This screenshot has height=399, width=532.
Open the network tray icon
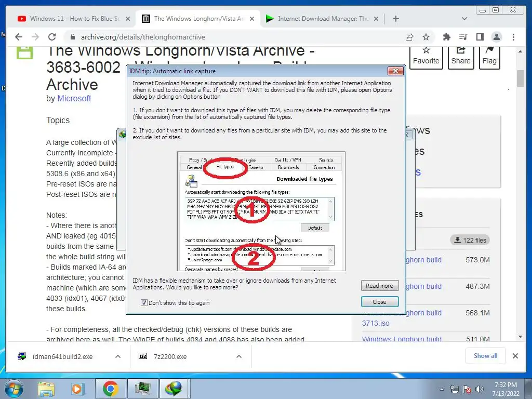pos(454,390)
